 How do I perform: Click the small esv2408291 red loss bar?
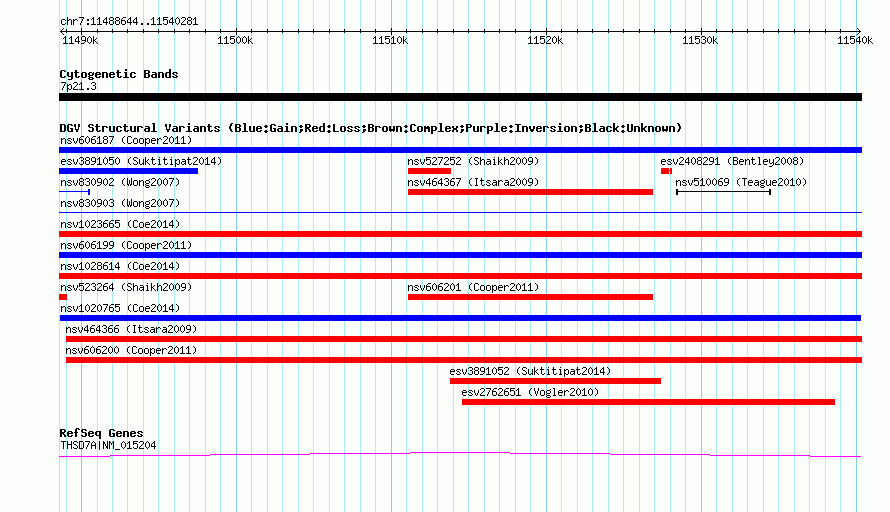[x=666, y=171]
